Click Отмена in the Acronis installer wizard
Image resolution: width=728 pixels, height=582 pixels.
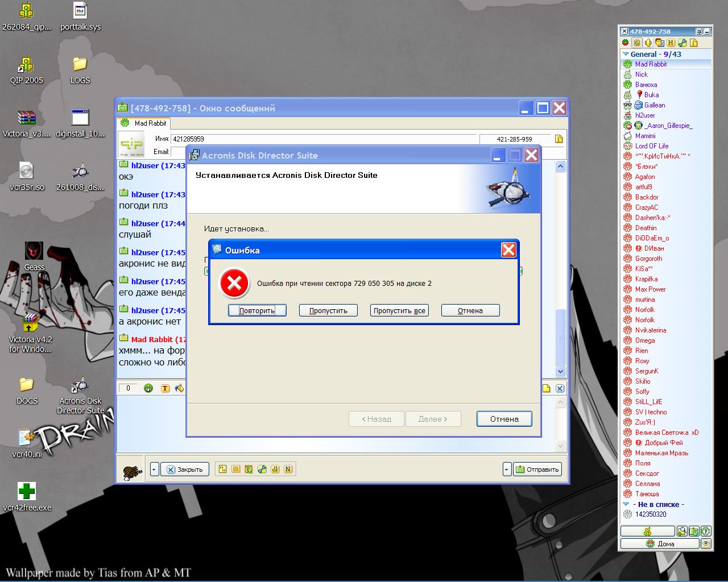click(x=504, y=419)
